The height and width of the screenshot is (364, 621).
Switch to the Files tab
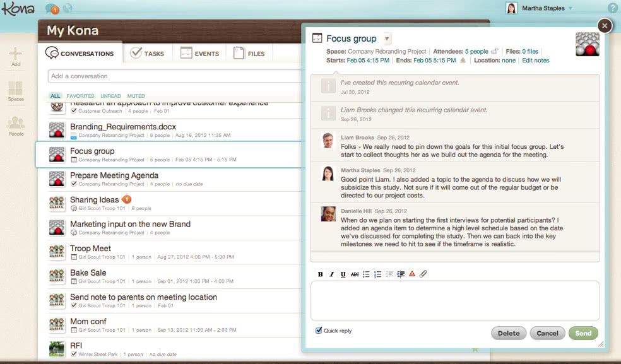pyautogui.click(x=249, y=53)
